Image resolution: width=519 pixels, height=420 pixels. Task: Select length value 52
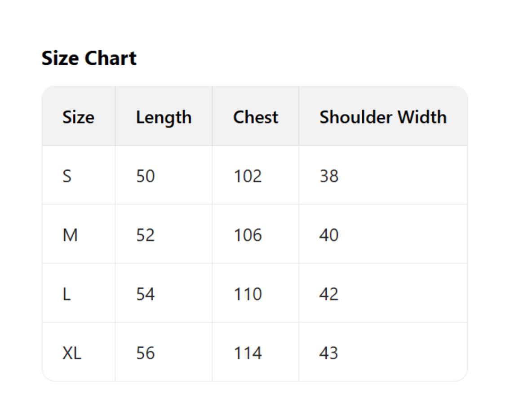[x=146, y=235]
